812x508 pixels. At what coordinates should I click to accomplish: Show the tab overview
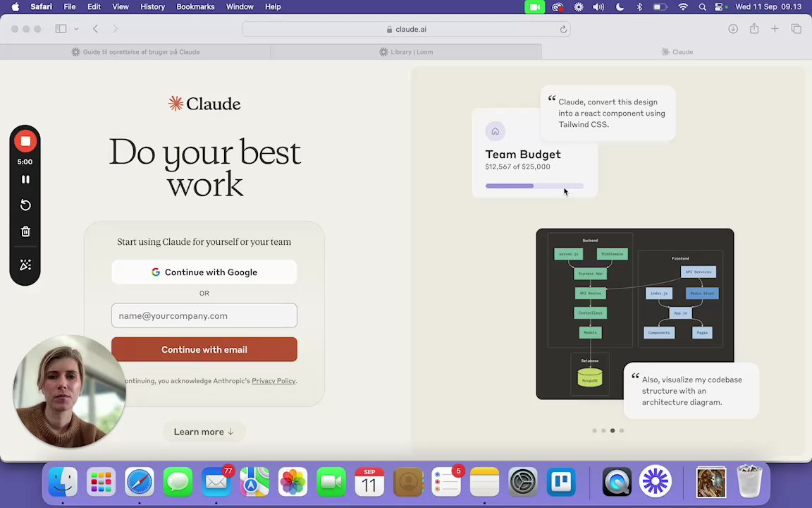coord(796,29)
